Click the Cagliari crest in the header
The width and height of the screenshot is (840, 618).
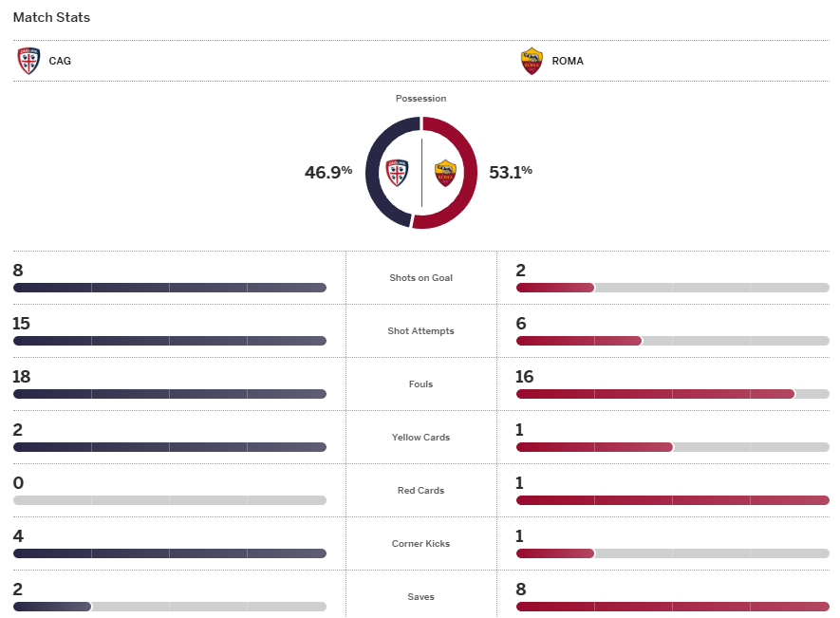[29, 61]
